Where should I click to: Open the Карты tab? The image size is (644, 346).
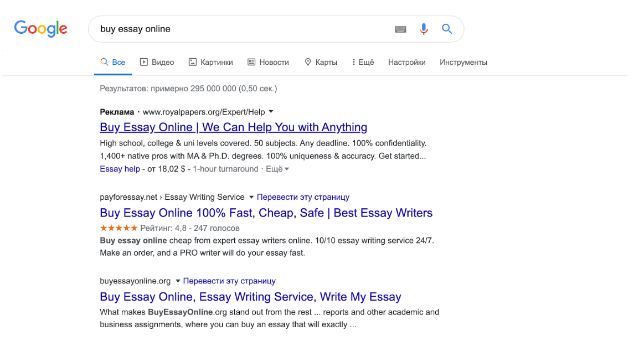pos(321,63)
